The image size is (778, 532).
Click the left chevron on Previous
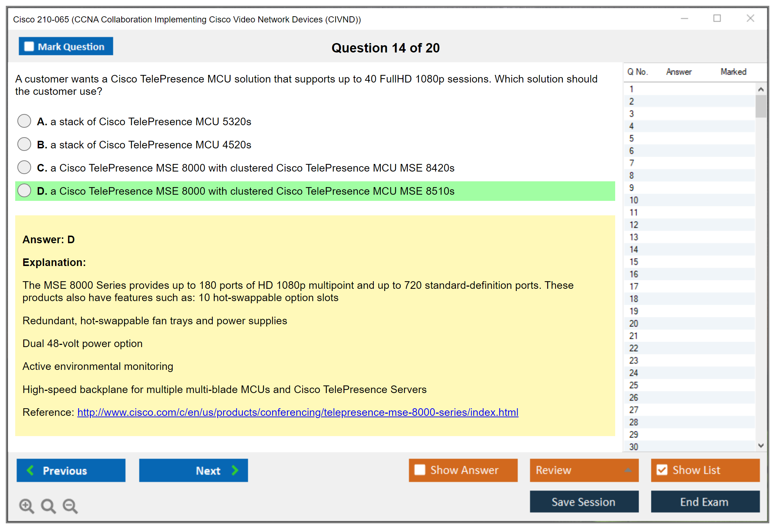point(30,470)
